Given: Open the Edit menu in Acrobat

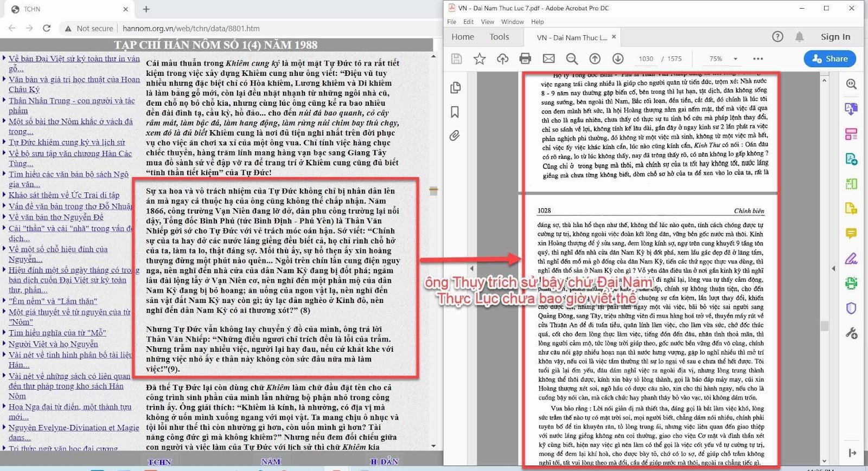Looking at the screenshot, I should 468,22.
